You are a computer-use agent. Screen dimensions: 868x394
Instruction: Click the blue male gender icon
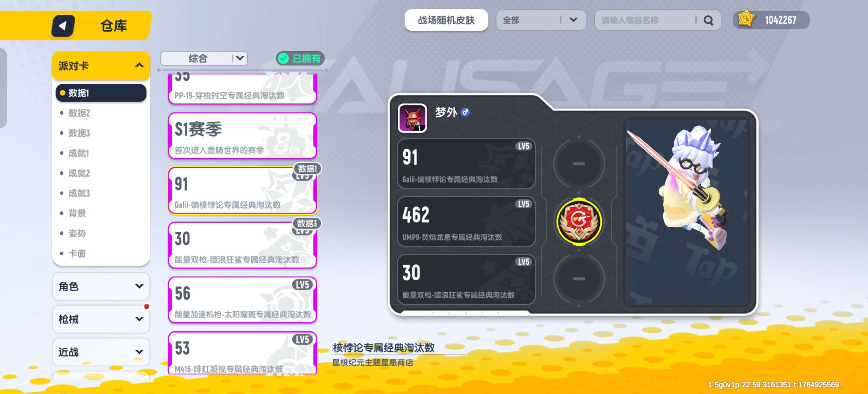tap(465, 112)
